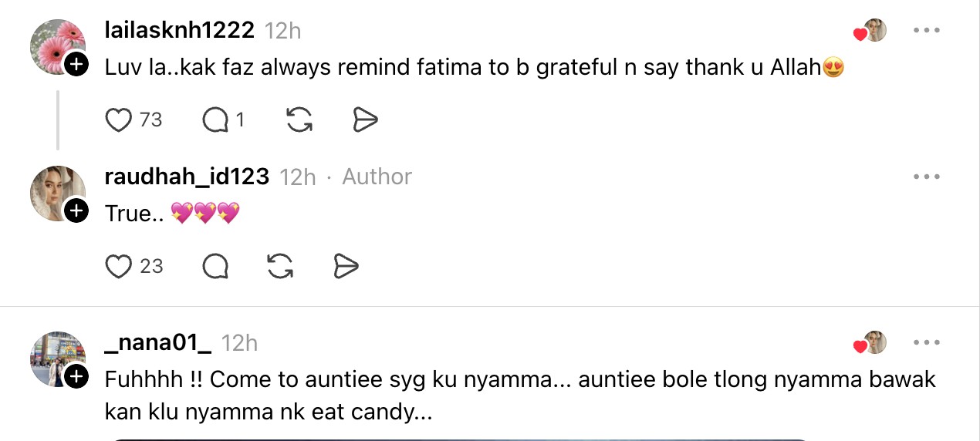This screenshot has width=980, height=441.
Task: Follow lailasknh1222 using the plus badge
Action: 76,65
